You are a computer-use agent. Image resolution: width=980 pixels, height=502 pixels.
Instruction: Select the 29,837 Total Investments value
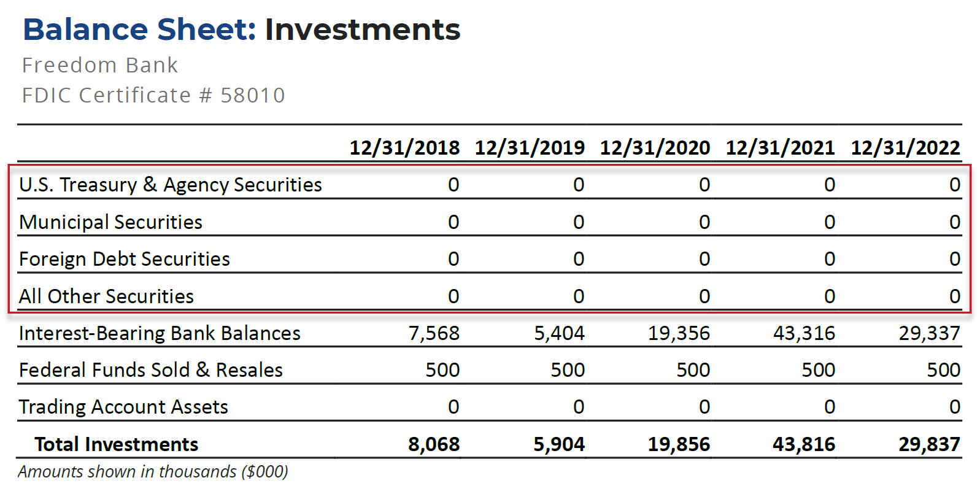pyautogui.click(x=929, y=444)
